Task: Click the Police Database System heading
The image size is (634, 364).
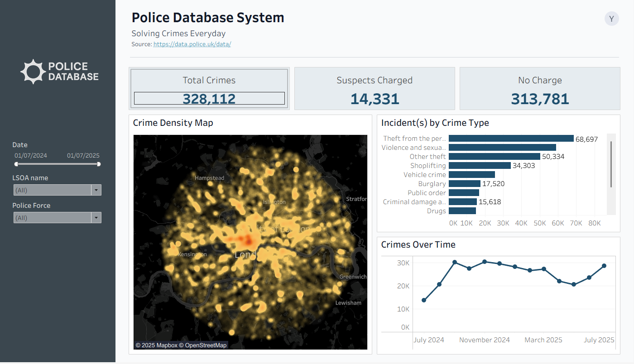Action: tap(208, 18)
